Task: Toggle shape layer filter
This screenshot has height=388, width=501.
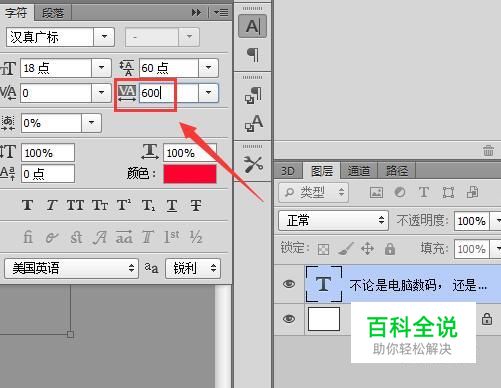Action: (x=448, y=192)
